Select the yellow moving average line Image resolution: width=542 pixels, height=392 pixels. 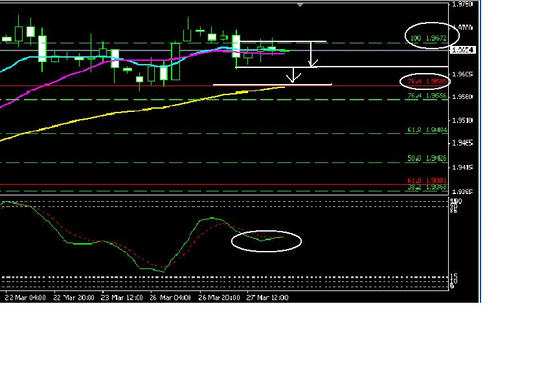click(x=139, y=111)
